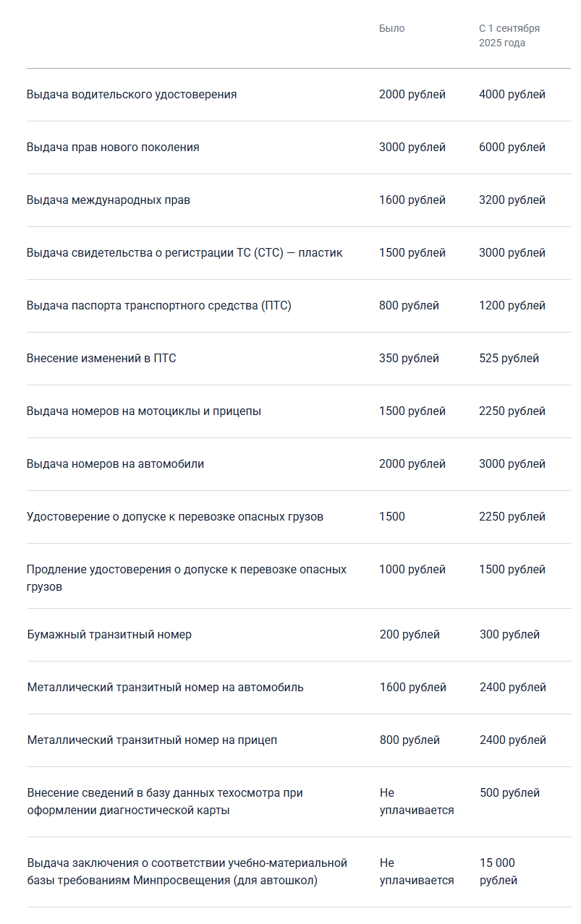This screenshot has height=924, width=581.
Task: Click 'Удостоверение о допуске к перевозке' label
Action: pyautogui.click(x=175, y=517)
